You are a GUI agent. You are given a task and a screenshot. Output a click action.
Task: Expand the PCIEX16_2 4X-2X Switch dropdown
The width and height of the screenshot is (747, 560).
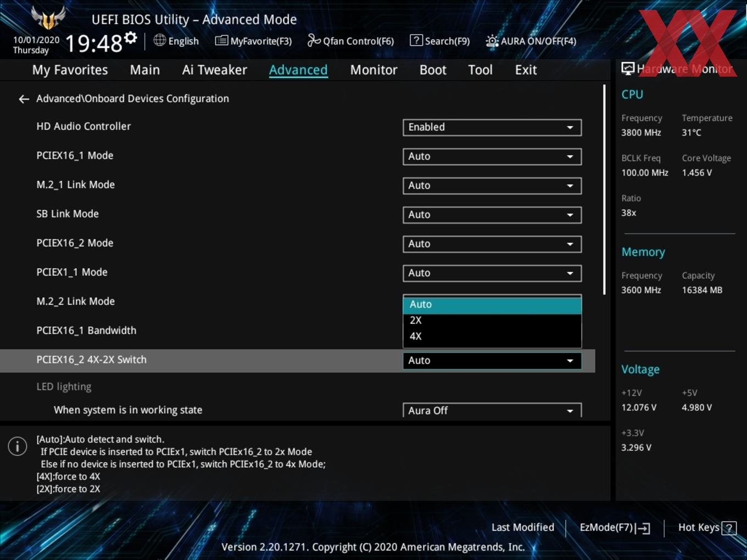coord(492,361)
